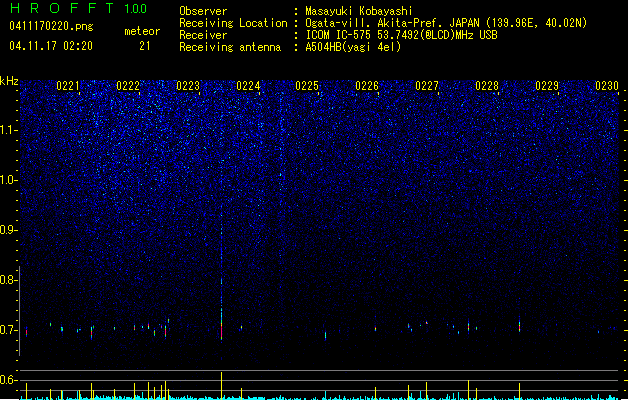Click the 0229 time marker

(547, 86)
